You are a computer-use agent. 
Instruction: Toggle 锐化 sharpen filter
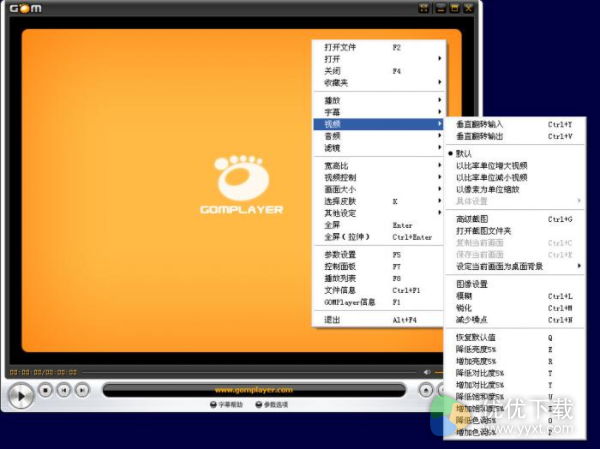(515, 308)
